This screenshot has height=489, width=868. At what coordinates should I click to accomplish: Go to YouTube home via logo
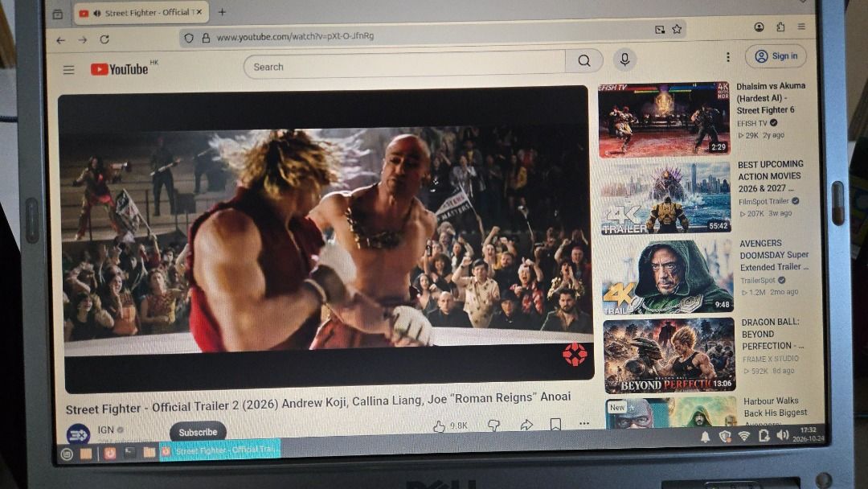tap(120, 68)
